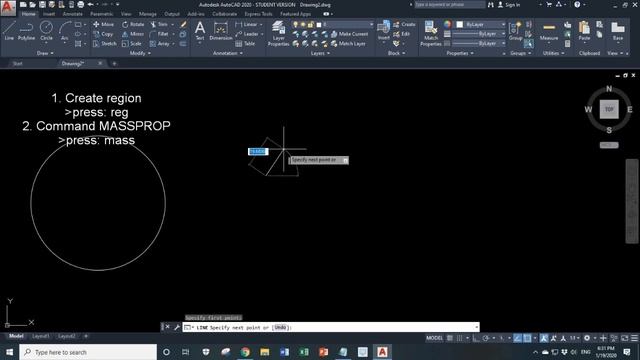
Task: Select the Trim tool
Action: pyautogui.click(x=159, y=24)
